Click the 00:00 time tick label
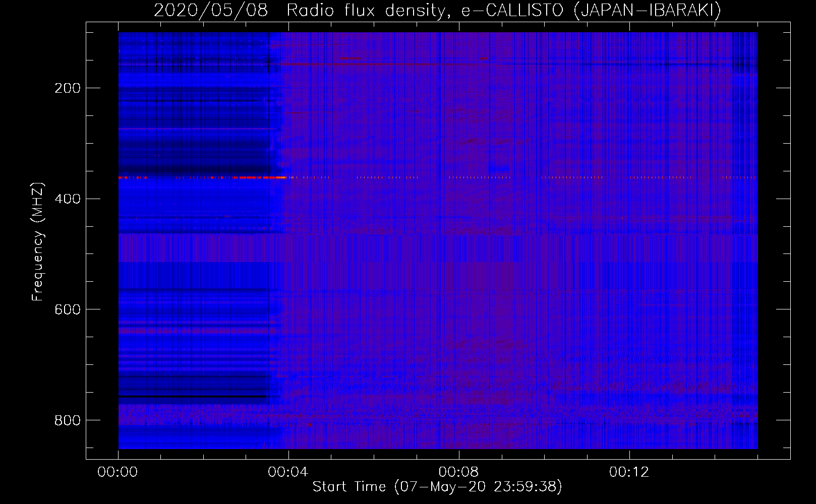Screen dimensions: 816x504 point(118,472)
